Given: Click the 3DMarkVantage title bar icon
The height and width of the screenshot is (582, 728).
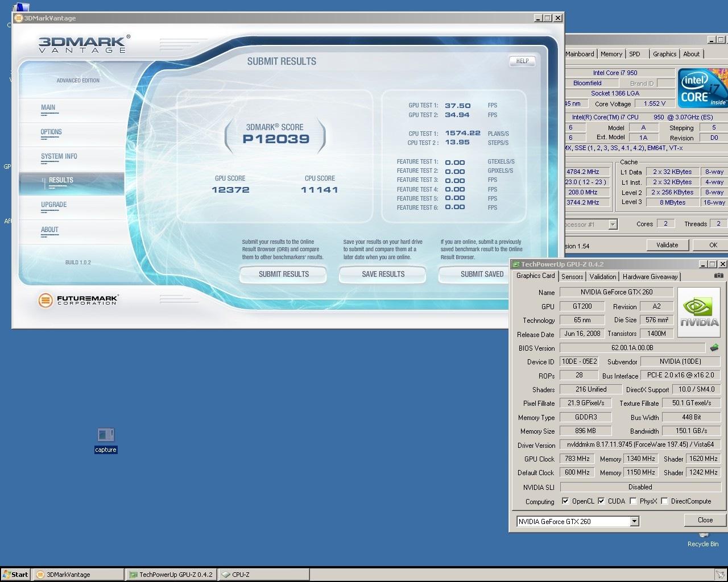Looking at the screenshot, I should [x=18, y=18].
